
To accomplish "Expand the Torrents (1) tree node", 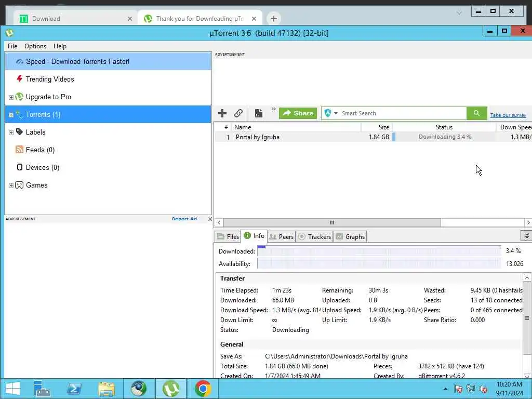I will [x=11, y=115].
